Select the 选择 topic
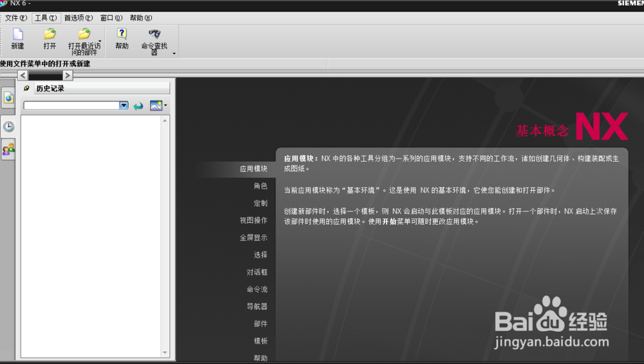644x364 pixels. tap(260, 255)
